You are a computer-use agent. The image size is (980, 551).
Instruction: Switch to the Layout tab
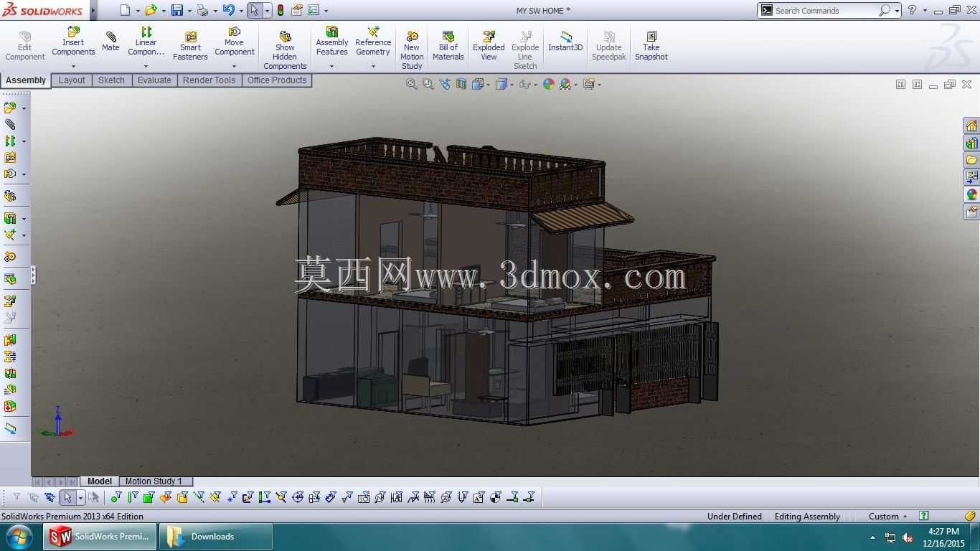tap(72, 80)
